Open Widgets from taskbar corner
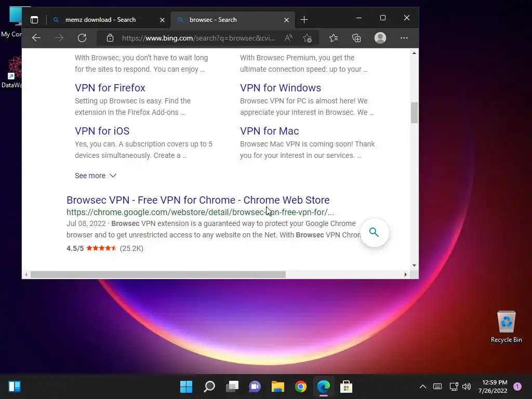Screen dimensions: 532x399 (x=15, y=387)
